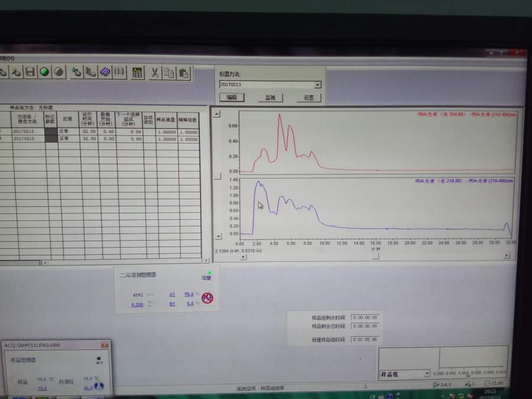Screen dimensions: 532x399
Task: Click the red 254 nm chromatogram plot
Action: point(377,142)
